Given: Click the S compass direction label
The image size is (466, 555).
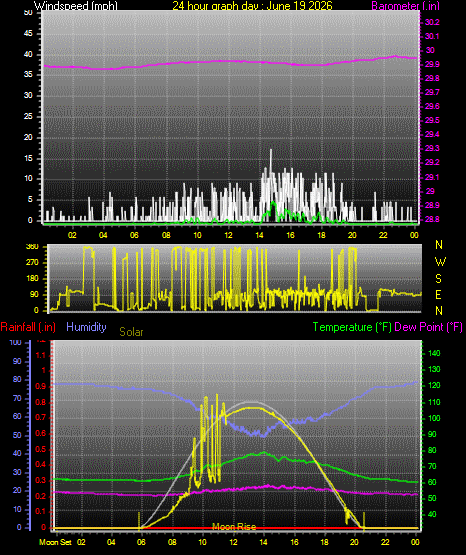Looking at the screenshot, I should pos(438,279).
